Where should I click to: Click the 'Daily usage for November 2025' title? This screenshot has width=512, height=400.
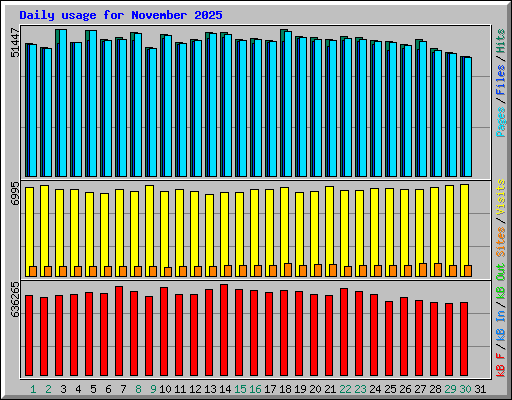click(121, 15)
